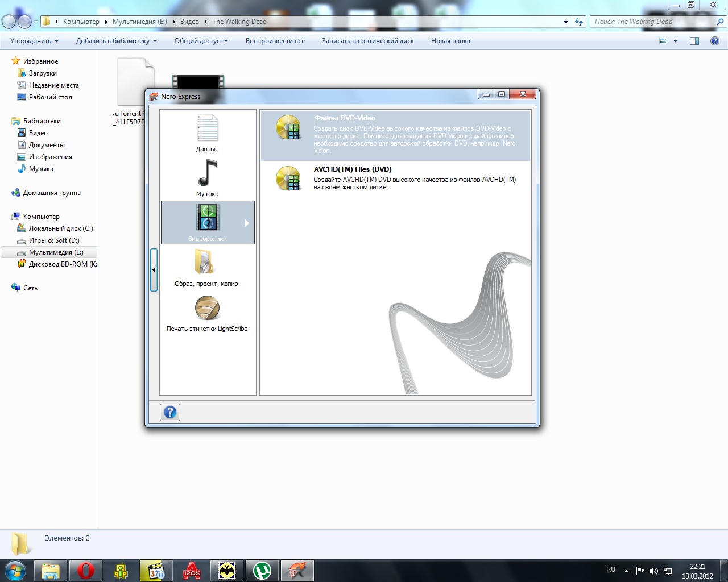The height and width of the screenshot is (582, 728).
Task: Go back in the Explorer window
Action: [9, 22]
